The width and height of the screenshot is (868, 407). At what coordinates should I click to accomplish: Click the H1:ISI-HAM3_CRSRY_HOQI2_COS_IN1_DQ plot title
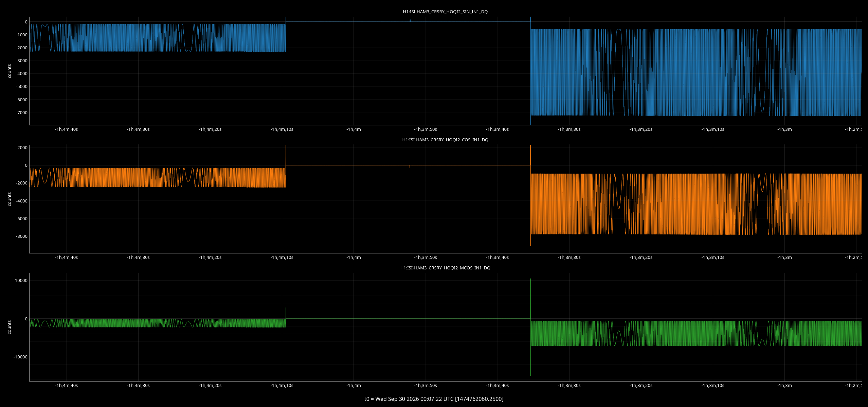(445, 140)
